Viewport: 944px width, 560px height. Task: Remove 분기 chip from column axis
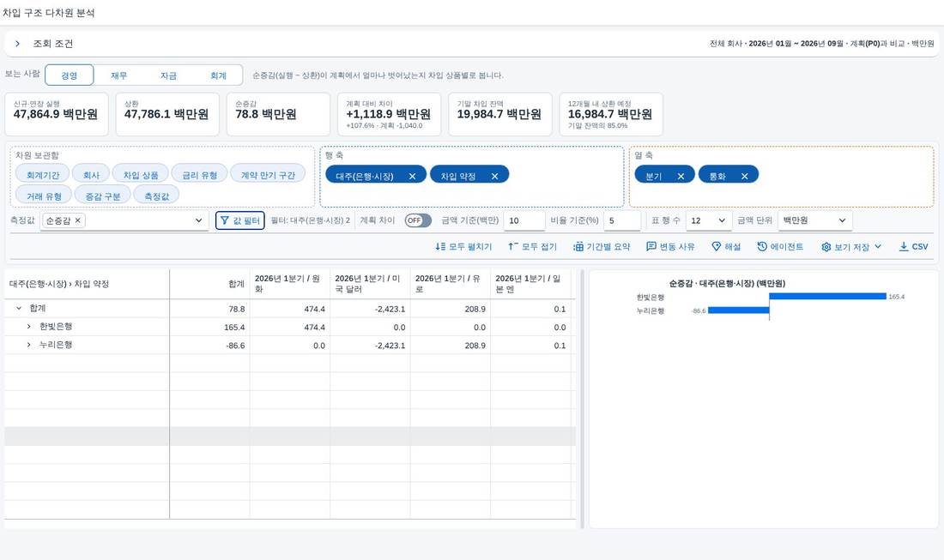[681, 177]
